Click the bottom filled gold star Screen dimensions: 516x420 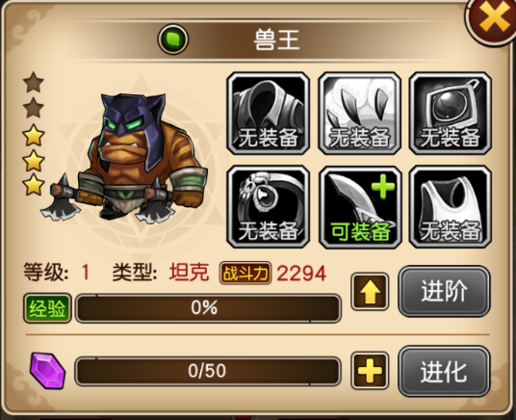point(34,185)
